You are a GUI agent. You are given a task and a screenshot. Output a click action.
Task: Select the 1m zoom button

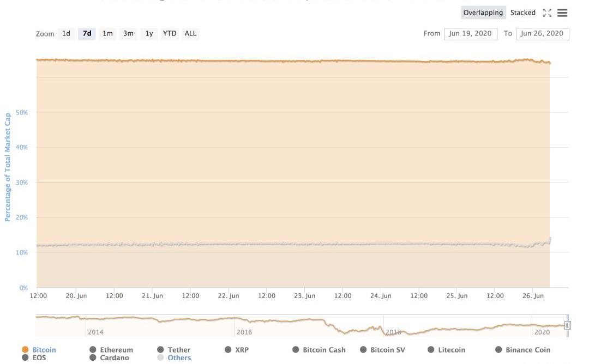coord(107,33)
